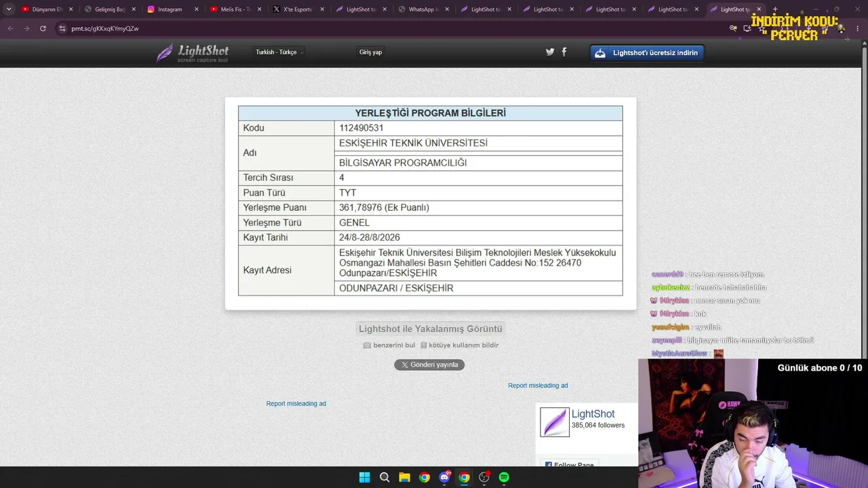The image size is (868, 488).
Task: Click the "Gönderi yayınla" X post button
Action: [x=429, y=365]
